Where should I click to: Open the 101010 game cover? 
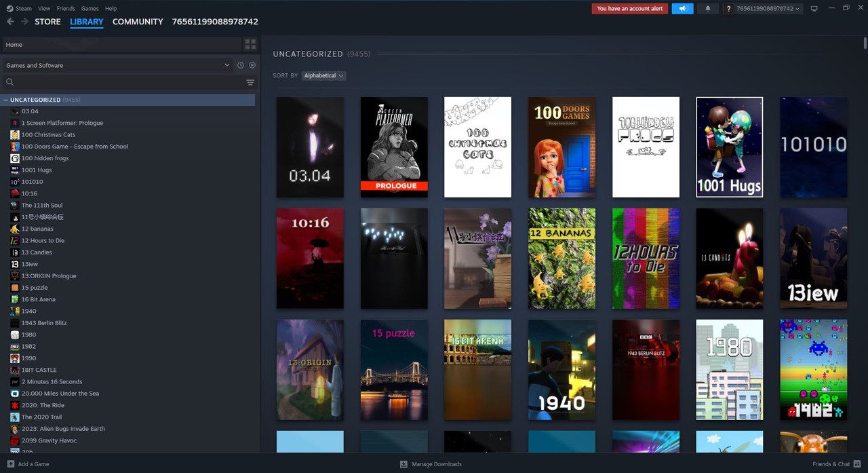[x=814, y=147]
